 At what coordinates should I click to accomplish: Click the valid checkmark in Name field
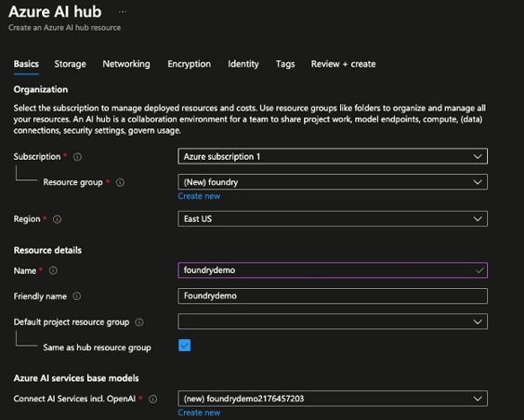click(x=479, y=270)
